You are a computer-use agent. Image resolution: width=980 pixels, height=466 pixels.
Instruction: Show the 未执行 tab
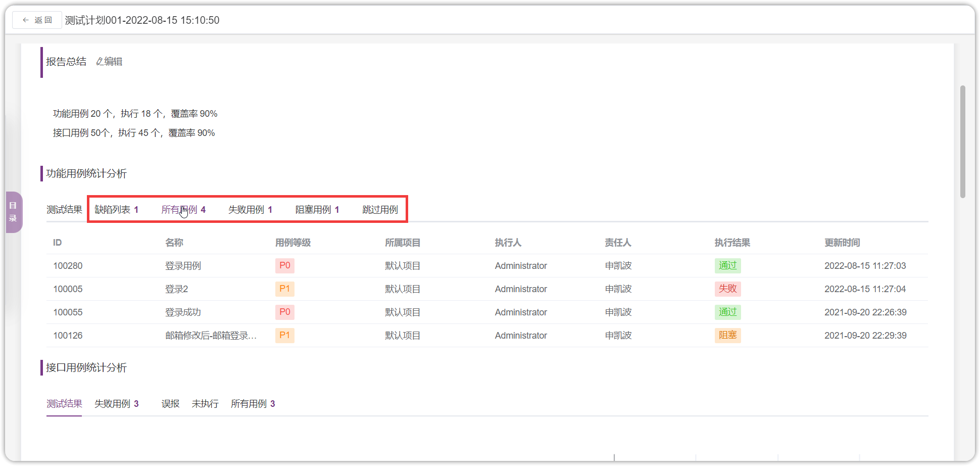click(205, 404)
